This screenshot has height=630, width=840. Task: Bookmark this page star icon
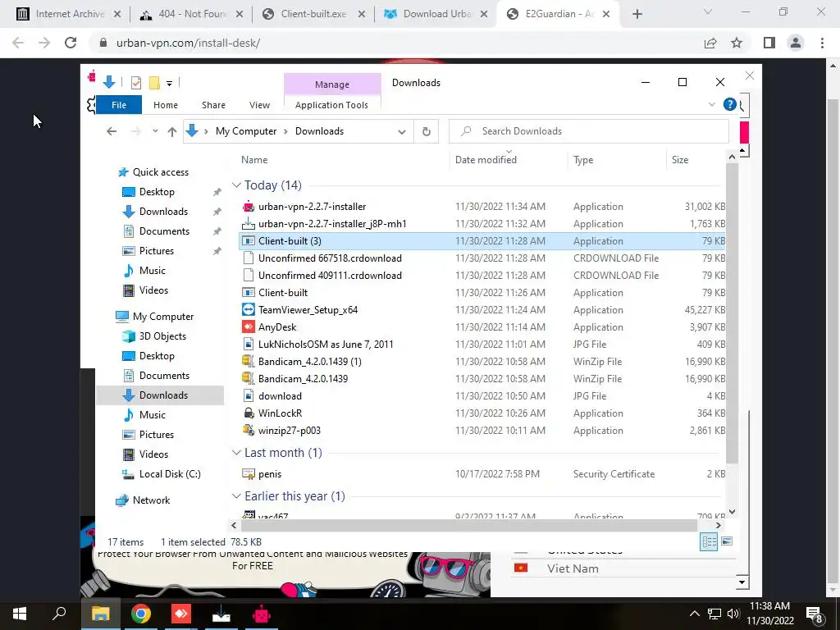[737, 43]
